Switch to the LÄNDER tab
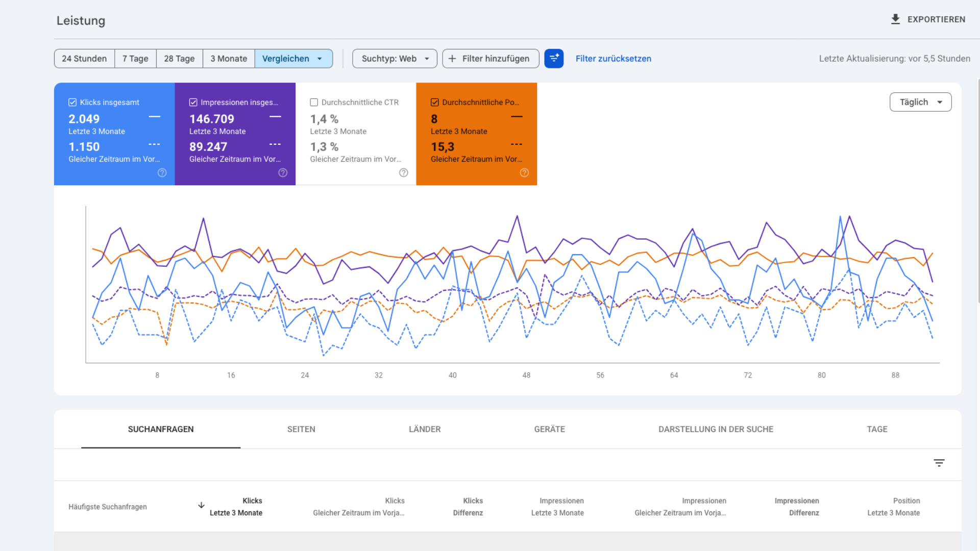Screen dimensions: 980x551 424,429
